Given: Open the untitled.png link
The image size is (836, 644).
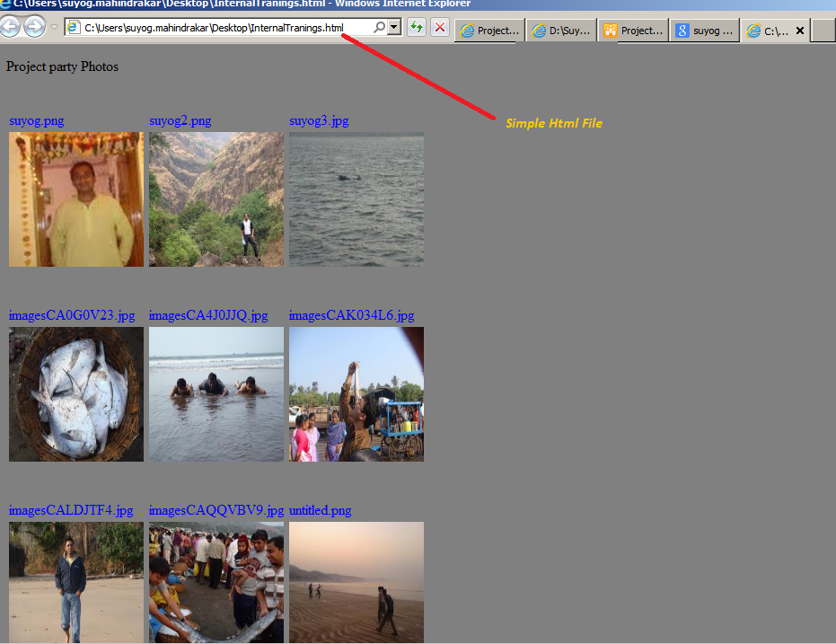Looking at the screenshot, I should pyautogui.click(x=320, y=511).
